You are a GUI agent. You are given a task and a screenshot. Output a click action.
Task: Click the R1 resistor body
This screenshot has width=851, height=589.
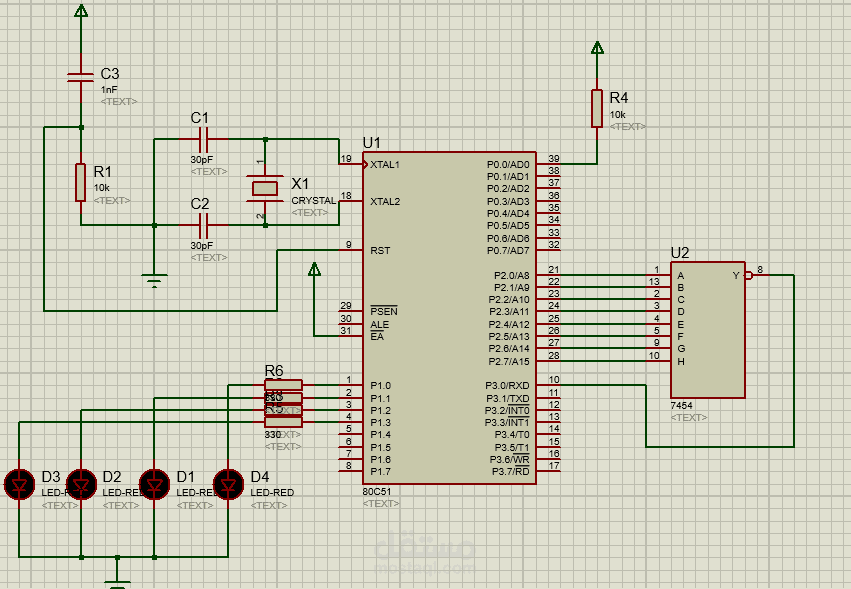(80, 182)
